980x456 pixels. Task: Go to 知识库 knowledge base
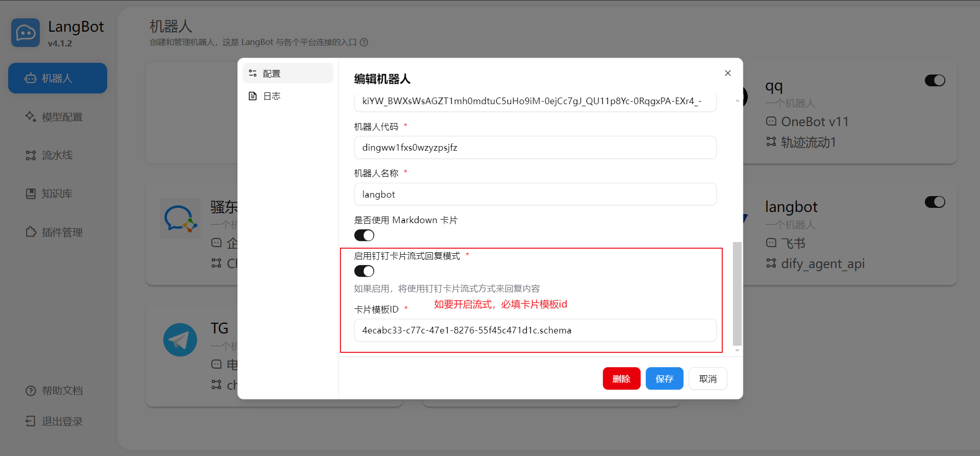coord(58,194)
